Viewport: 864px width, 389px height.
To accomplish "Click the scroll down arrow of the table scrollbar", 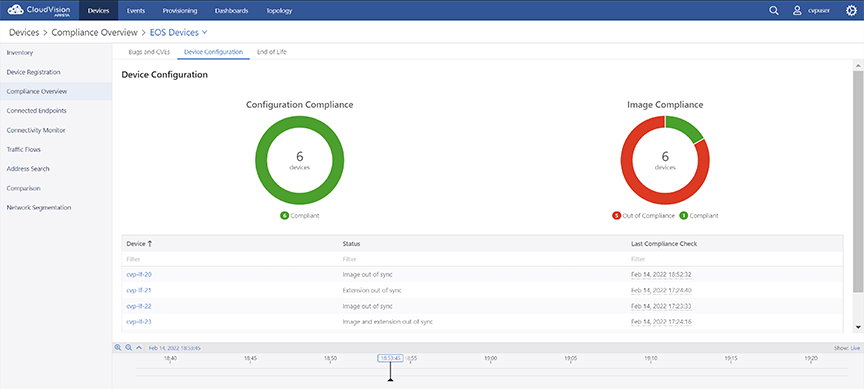I will point(858,327).
